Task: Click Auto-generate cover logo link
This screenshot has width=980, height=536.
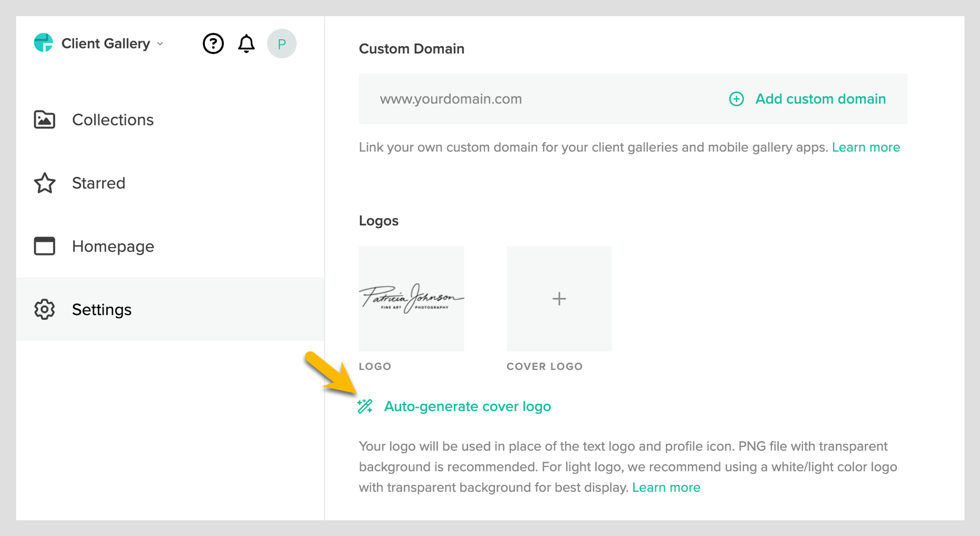Action: pos(467,406)
